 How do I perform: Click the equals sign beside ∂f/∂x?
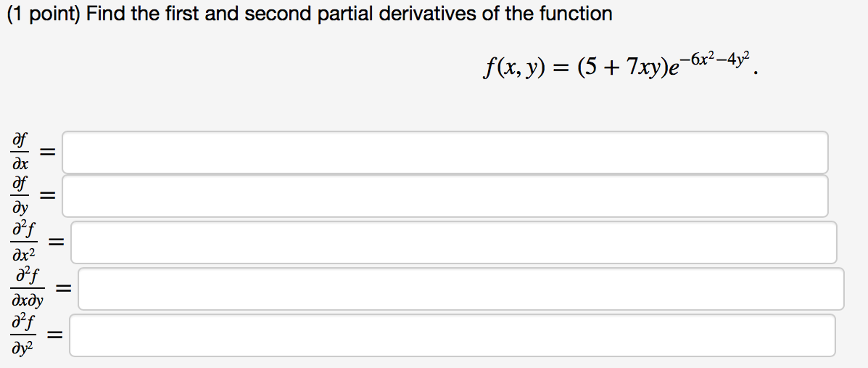tap(48, 152)
